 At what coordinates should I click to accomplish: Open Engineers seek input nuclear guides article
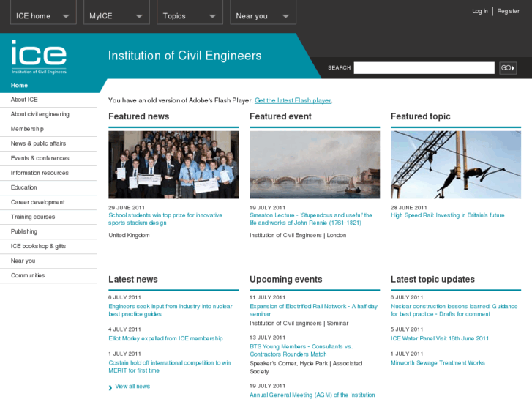(x=171, y=310)
